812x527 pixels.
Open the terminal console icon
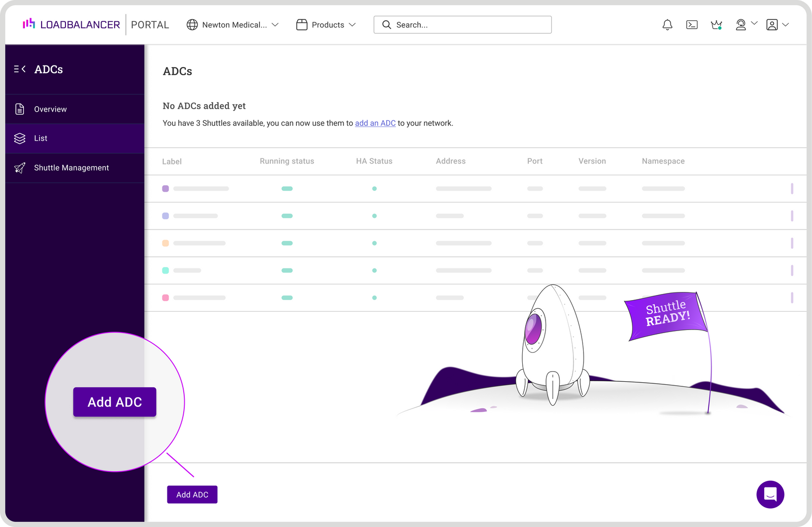pyautogui.click(x=691, y=24)
